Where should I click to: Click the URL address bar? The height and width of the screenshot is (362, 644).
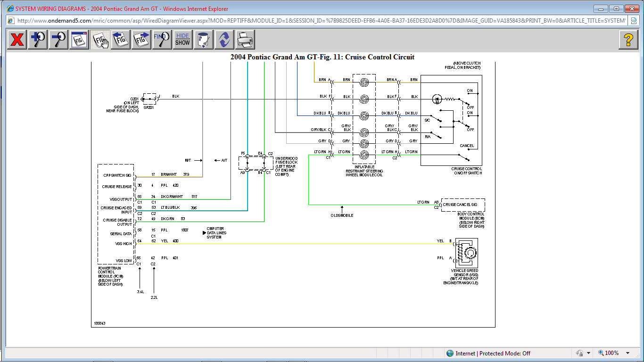coord(321,21)
